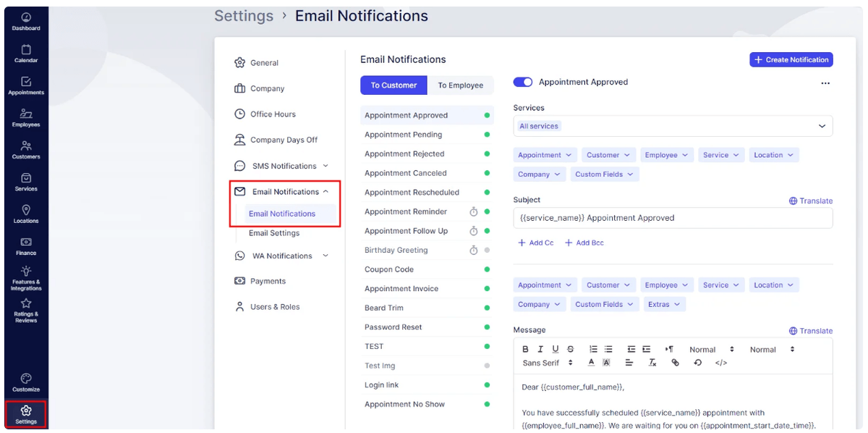Toggle underline in the message editor

556,349
